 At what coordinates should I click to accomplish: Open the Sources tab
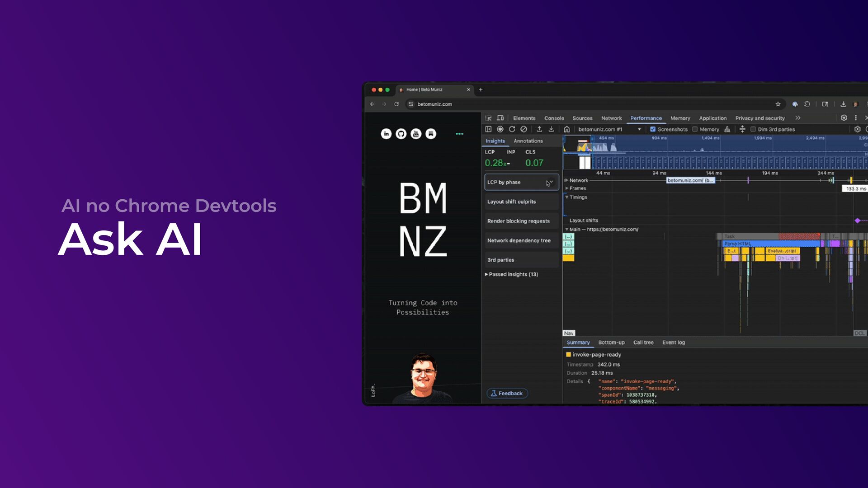click(582, 118)
